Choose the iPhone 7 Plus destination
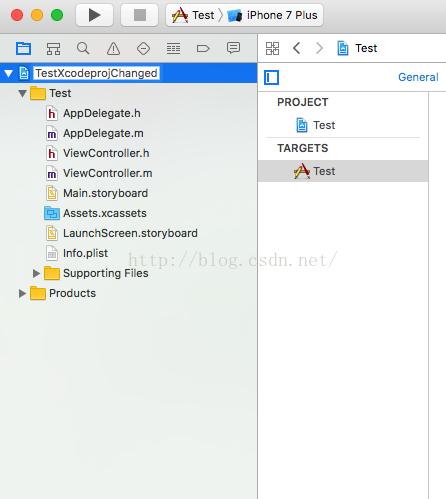This screenshot has width=446, height=499. coord(272,15)
